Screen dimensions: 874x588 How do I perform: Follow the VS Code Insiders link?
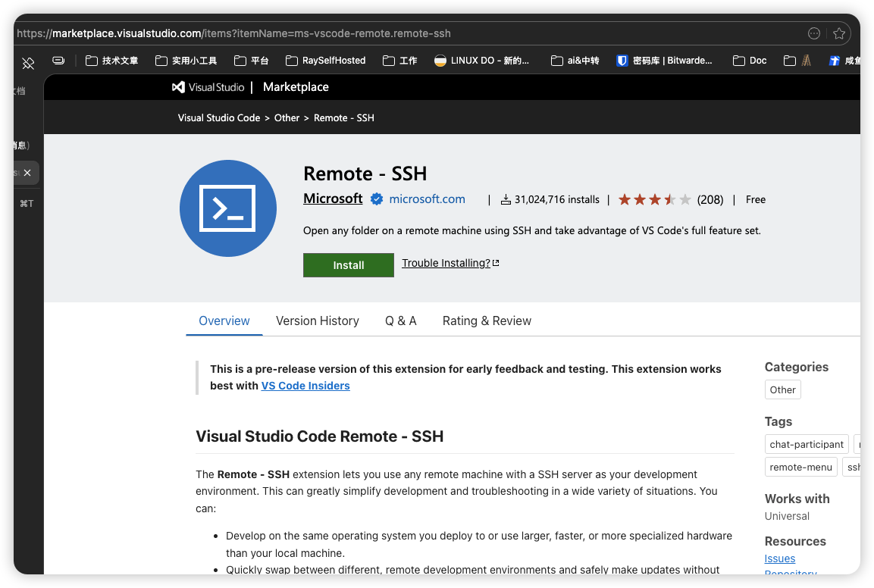305,386
